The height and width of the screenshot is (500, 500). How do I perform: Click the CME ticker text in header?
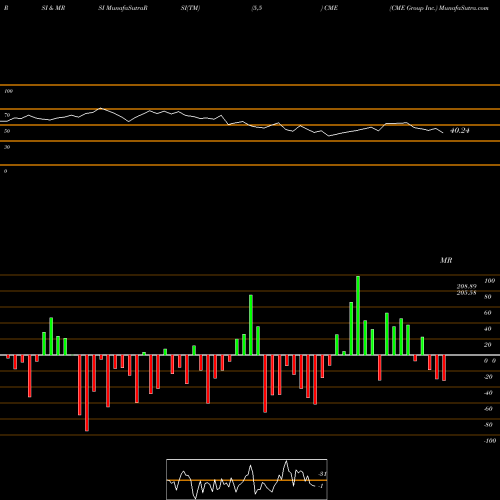(x=331, y=8)
